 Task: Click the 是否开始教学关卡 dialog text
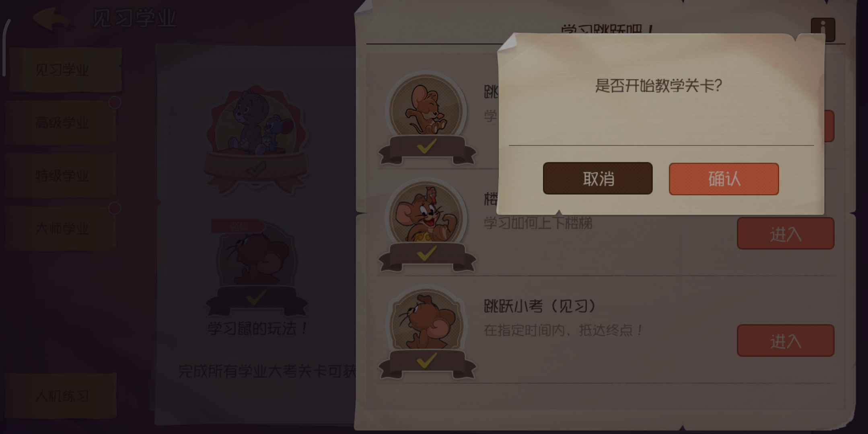pyautogui.click(x=658, y=85)
